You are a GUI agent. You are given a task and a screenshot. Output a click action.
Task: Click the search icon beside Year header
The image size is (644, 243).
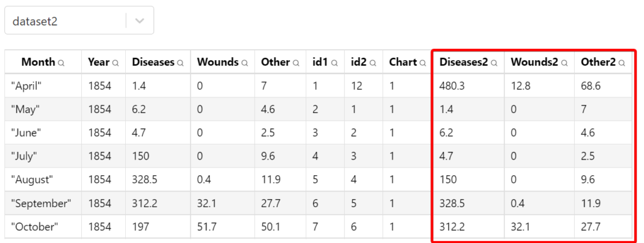tap(116, 63)
